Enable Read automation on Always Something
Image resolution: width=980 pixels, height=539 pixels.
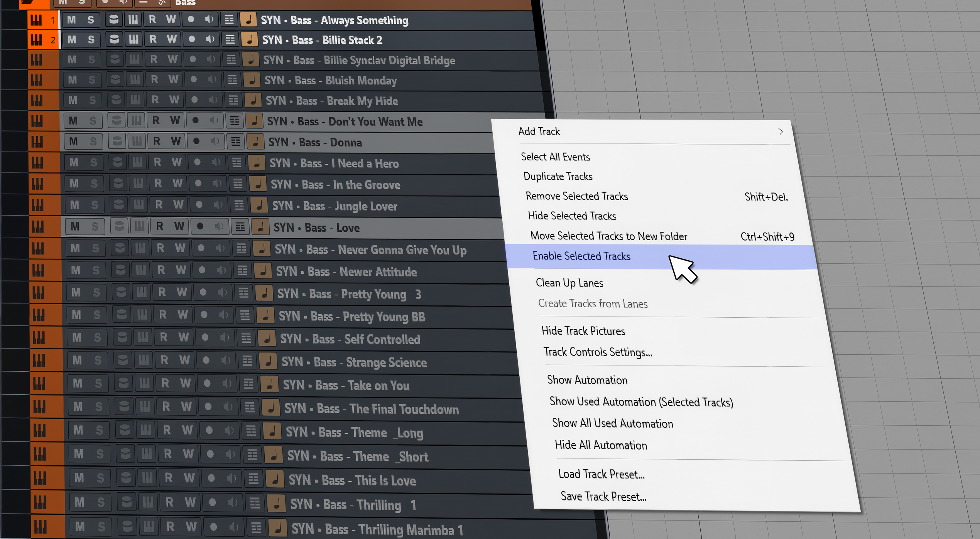(x=152, y=20)
